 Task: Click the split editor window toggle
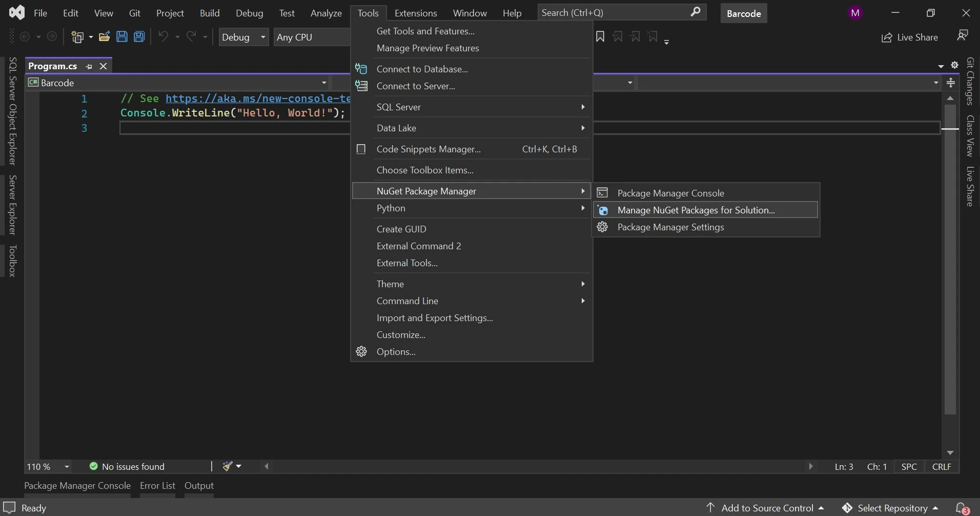pos(951,83)
